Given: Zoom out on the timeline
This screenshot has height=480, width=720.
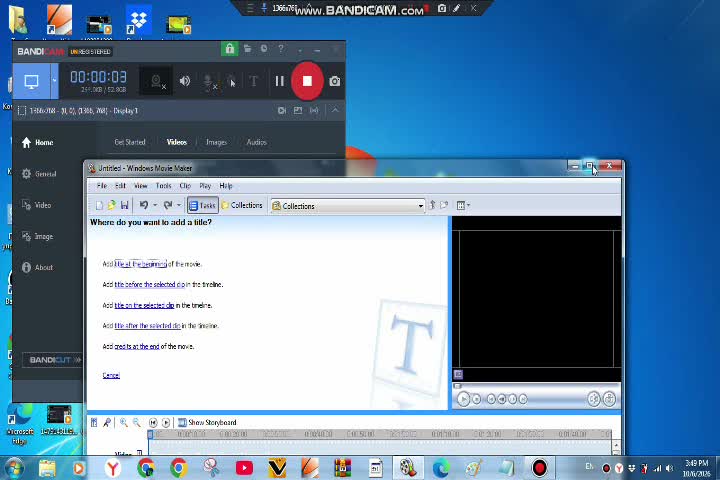Looking at the screenshot, I should click(x=136, y=422).
